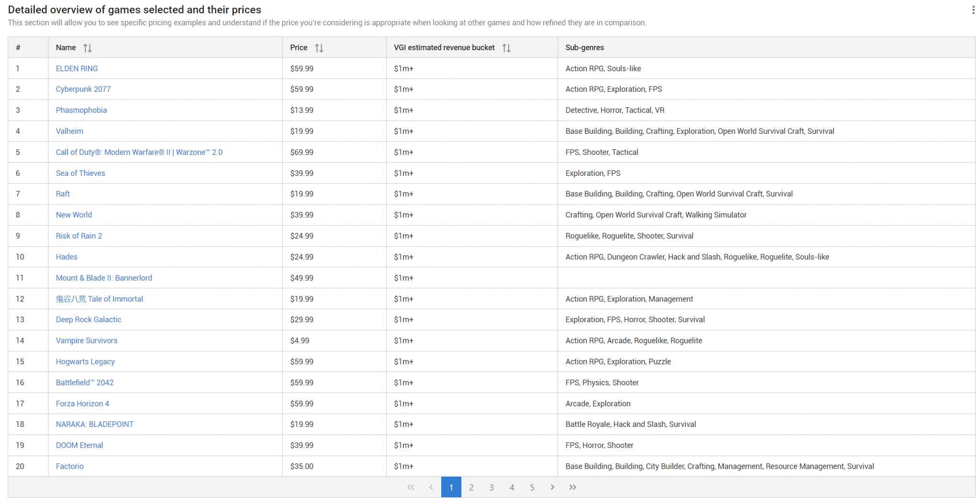Open the Valheim link
The image size is (980, 502).
click(69, 131)
